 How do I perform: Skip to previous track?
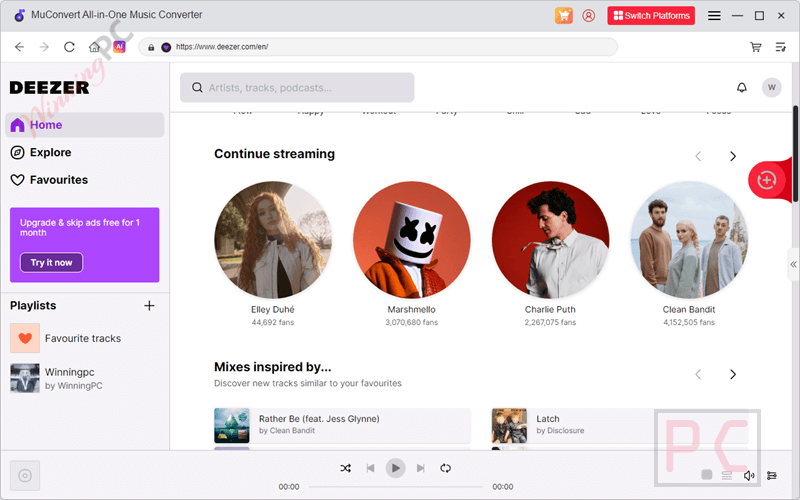tap(370, 468)
